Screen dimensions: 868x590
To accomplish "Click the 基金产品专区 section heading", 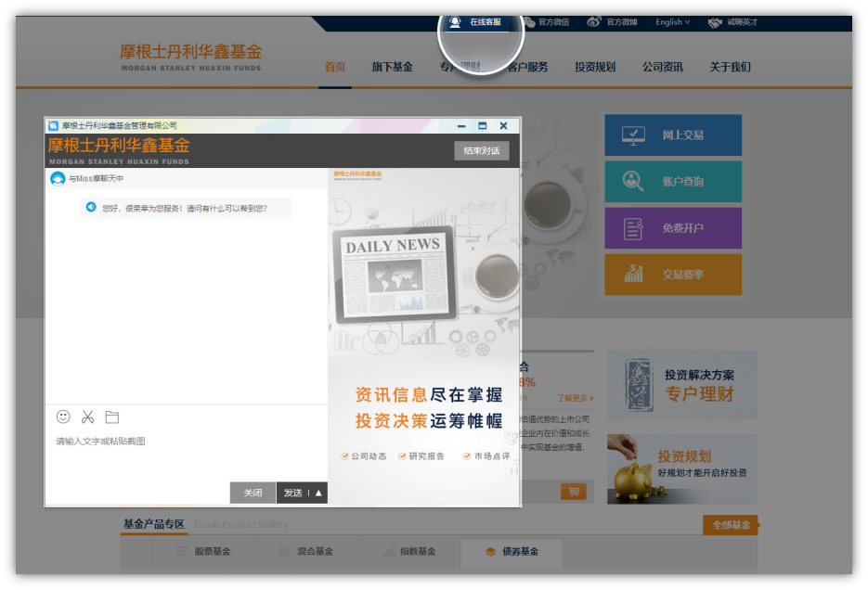I will click(x=154, y=524).
